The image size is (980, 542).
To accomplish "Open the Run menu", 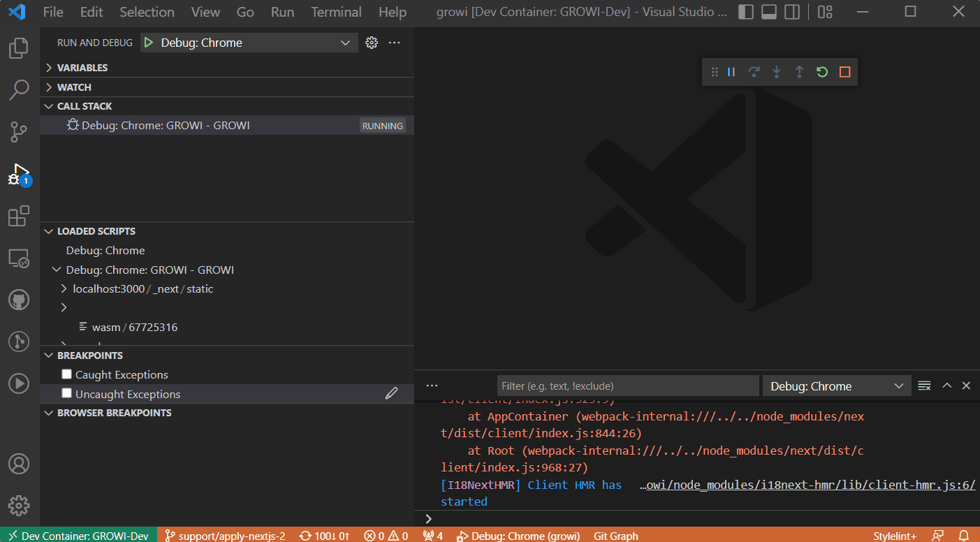I will click(x=282, y=12).
